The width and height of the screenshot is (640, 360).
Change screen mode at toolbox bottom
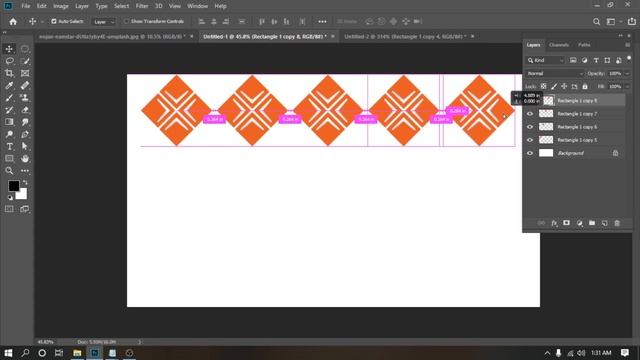coord(25,209)
